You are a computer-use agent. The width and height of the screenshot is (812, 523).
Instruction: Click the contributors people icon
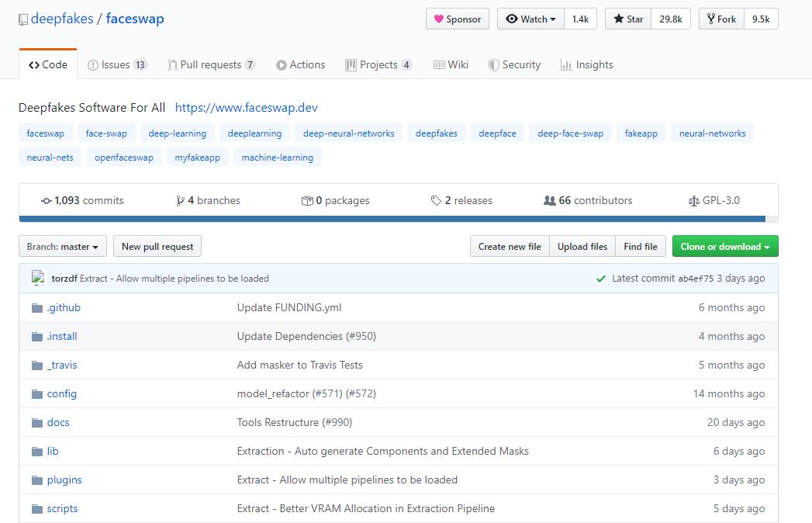[550, 201]
